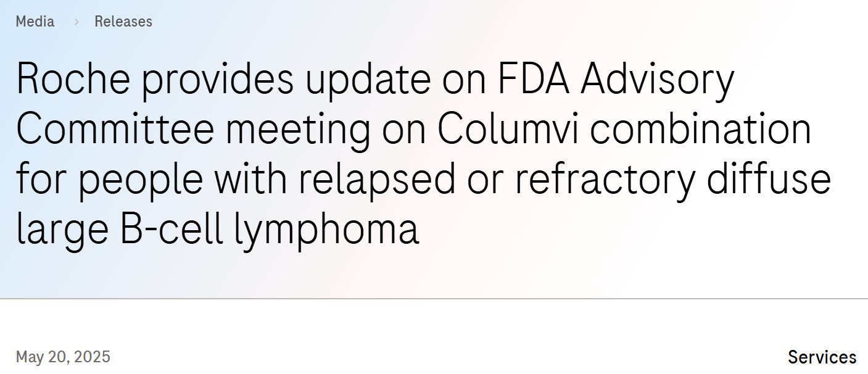Click the word refractory in the headline
Image resolution: width=868 pixels, height=374 pixels.
(605, 179)
